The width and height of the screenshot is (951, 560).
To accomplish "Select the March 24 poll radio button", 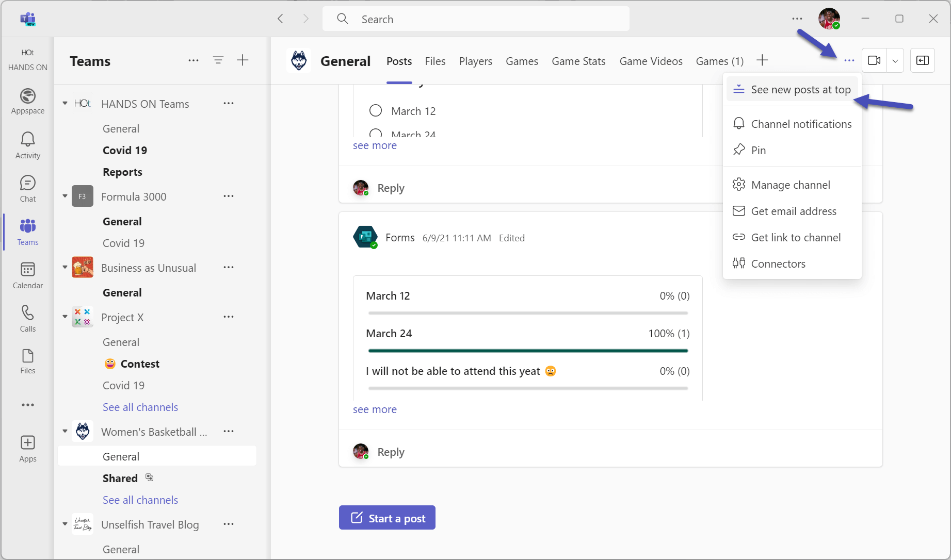I will 375,133.
